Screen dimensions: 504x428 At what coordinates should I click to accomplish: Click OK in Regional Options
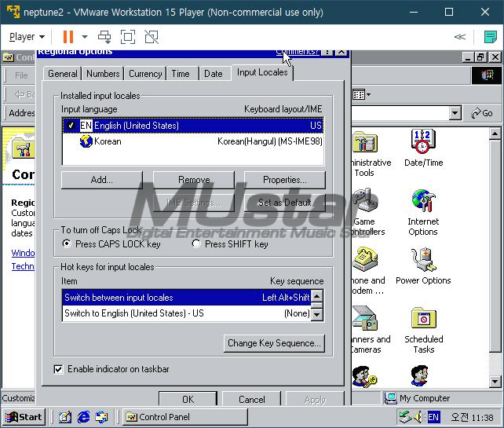click(x=188, y=399)
